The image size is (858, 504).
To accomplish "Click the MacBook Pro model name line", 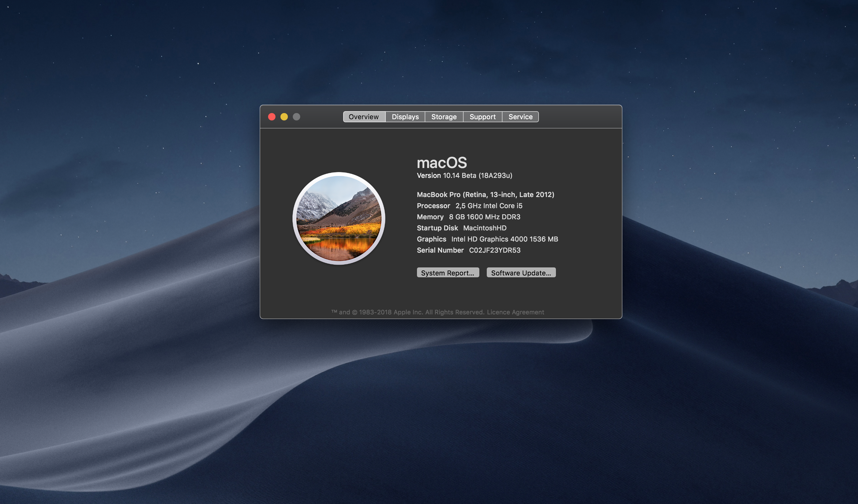I will (486, 195).
